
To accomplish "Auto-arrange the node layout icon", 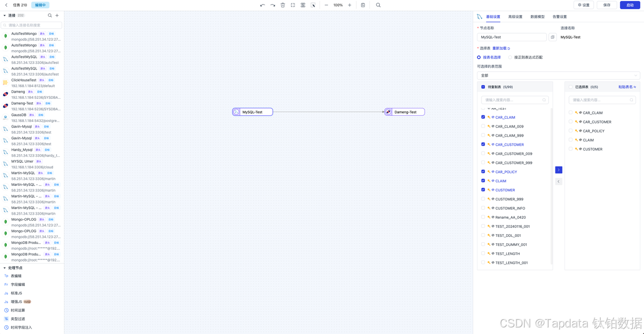I will point(303,5).
